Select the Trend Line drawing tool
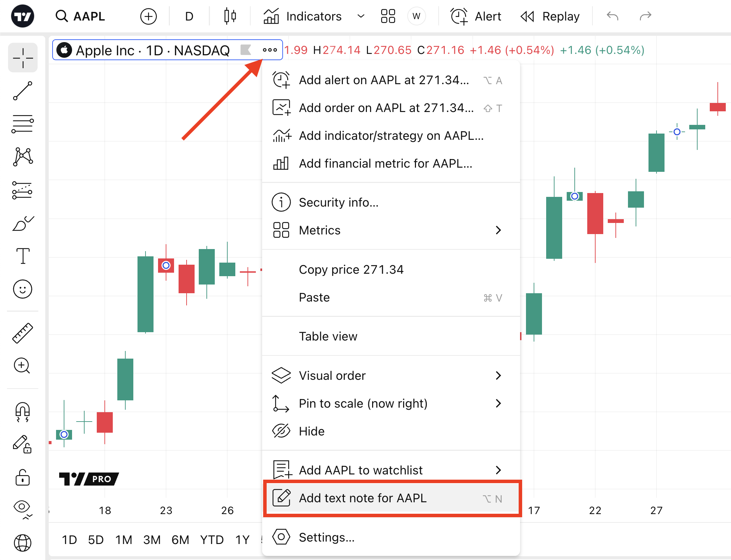Viewport: 731px width, 560px height. (23, 91)
